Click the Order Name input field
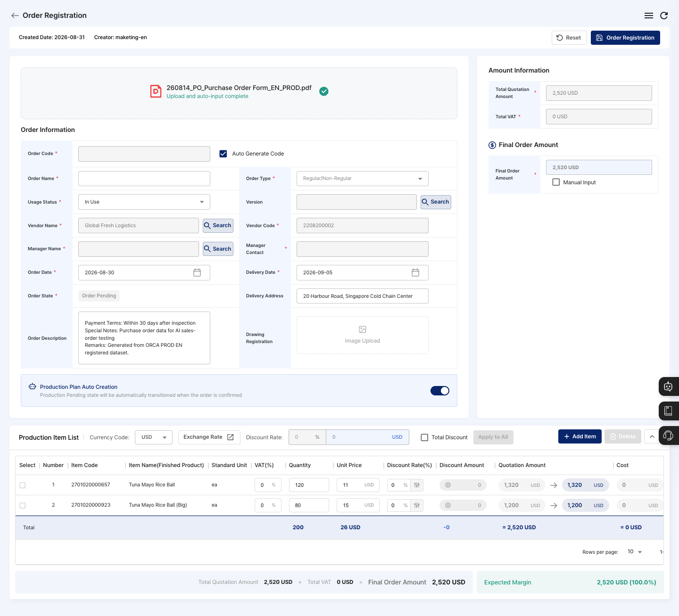 [144, 179]
